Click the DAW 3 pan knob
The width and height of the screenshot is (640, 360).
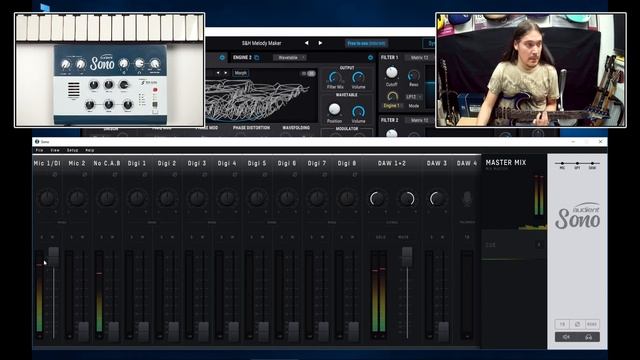pos(437,198)
